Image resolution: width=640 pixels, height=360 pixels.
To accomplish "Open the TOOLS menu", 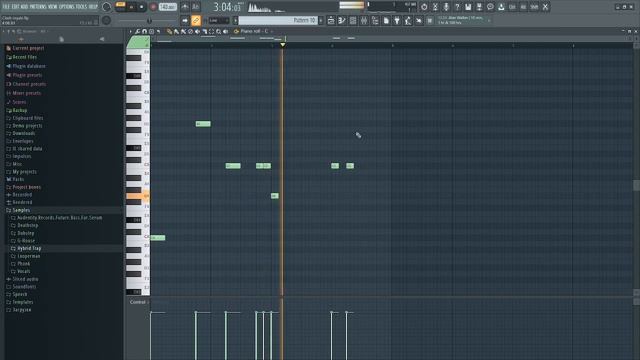I will [81, 7].
